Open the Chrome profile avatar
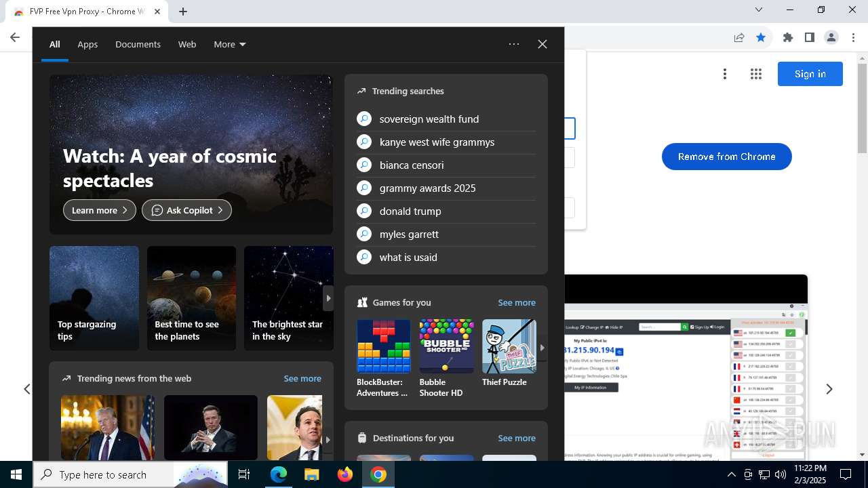The image size is (868, 488). pos(831,37)
